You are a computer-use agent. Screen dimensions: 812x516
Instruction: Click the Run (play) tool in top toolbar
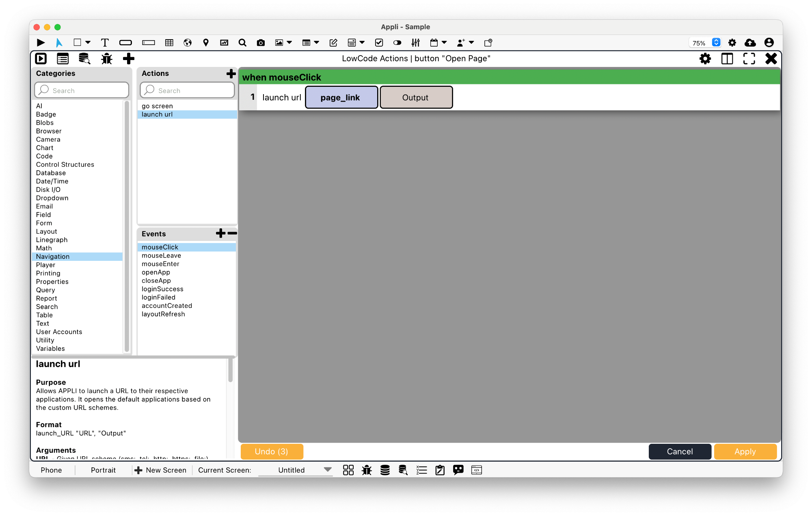pyautogui.click(x=41, y=43)
